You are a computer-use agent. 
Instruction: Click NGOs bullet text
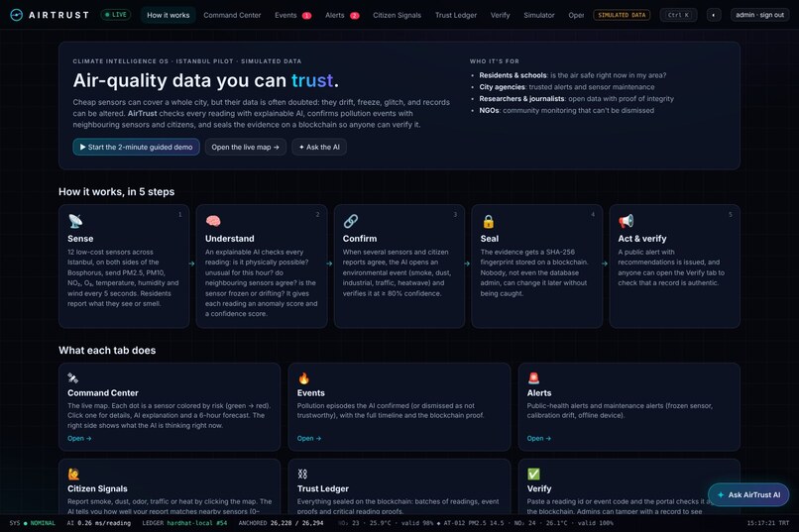pos(566,111)
